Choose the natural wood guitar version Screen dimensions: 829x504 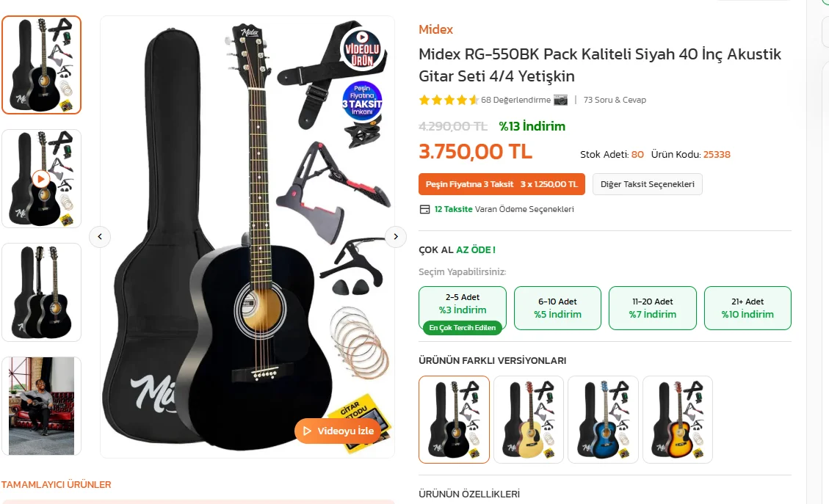click(528, 420)
